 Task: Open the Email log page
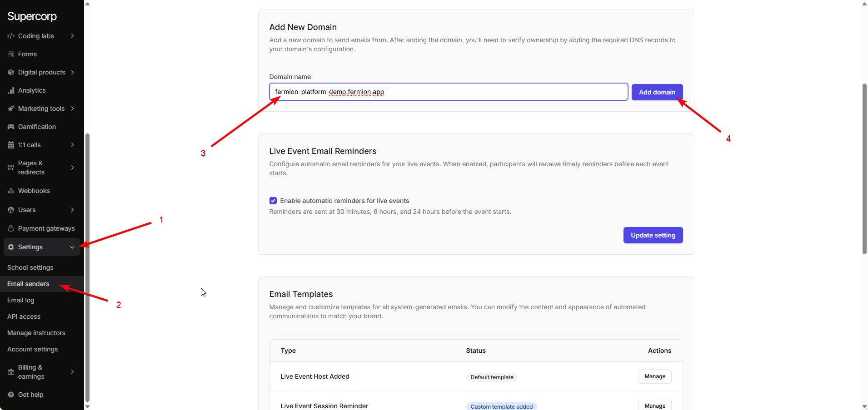[x=21, y=300]
